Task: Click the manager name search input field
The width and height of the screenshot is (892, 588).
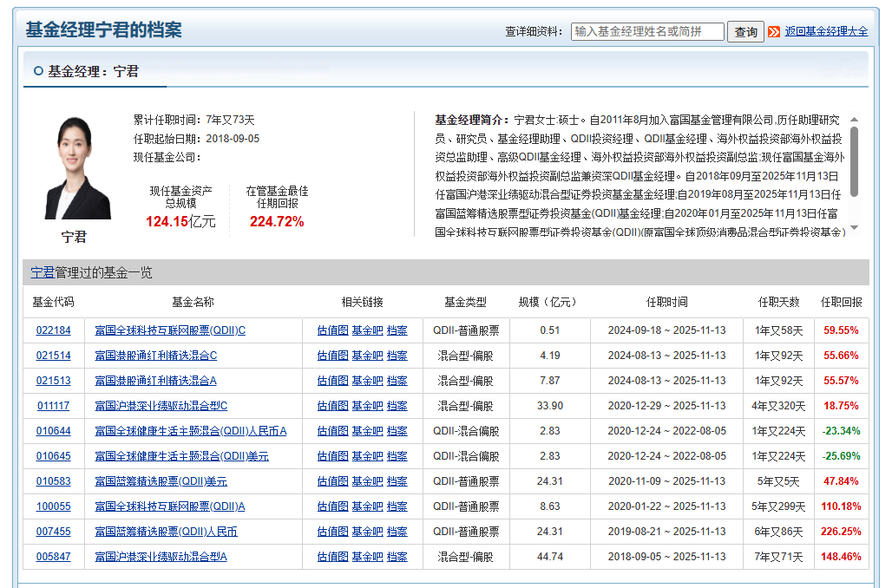Action: click(647, 31)
